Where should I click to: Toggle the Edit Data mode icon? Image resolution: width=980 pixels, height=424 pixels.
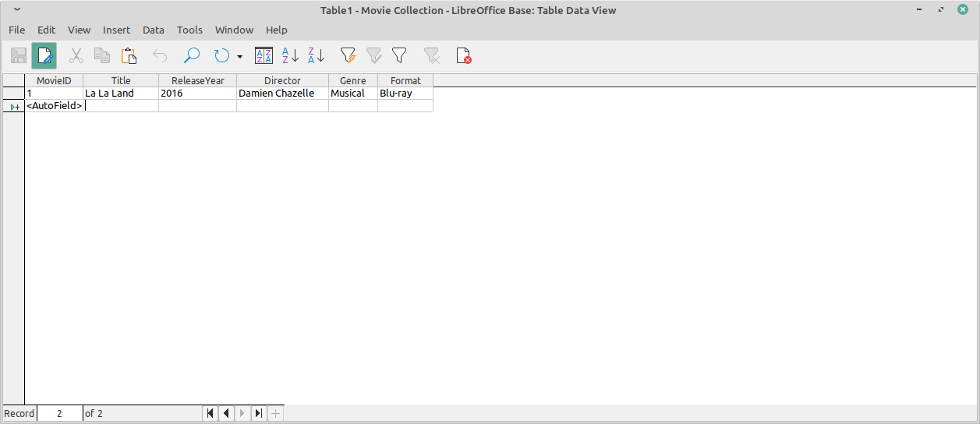(44, 55)
